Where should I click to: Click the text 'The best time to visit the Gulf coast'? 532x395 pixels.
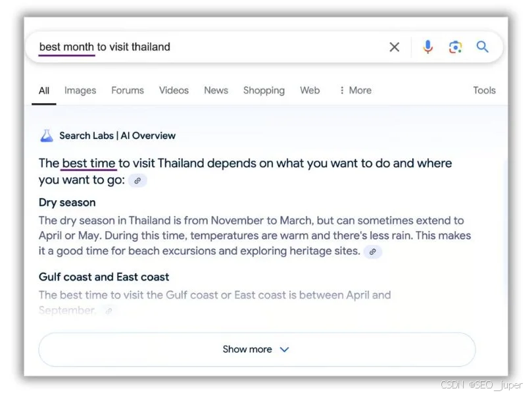[x=128, y=295]
